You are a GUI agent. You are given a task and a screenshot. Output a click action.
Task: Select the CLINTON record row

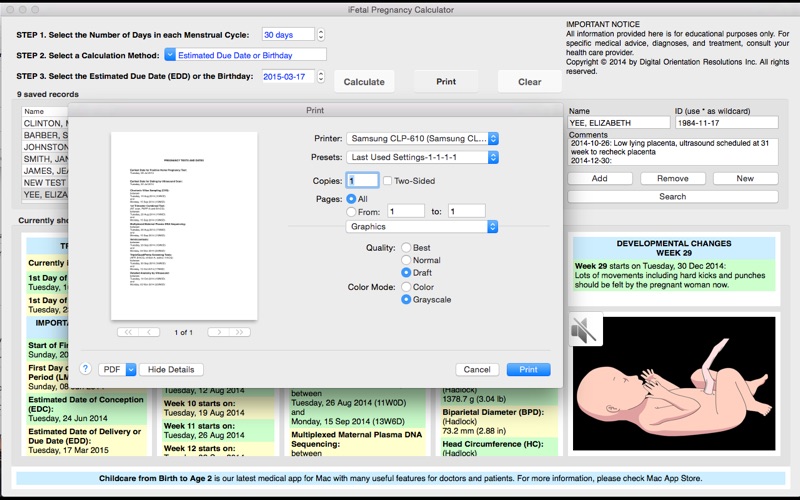[x=45, y=123]
